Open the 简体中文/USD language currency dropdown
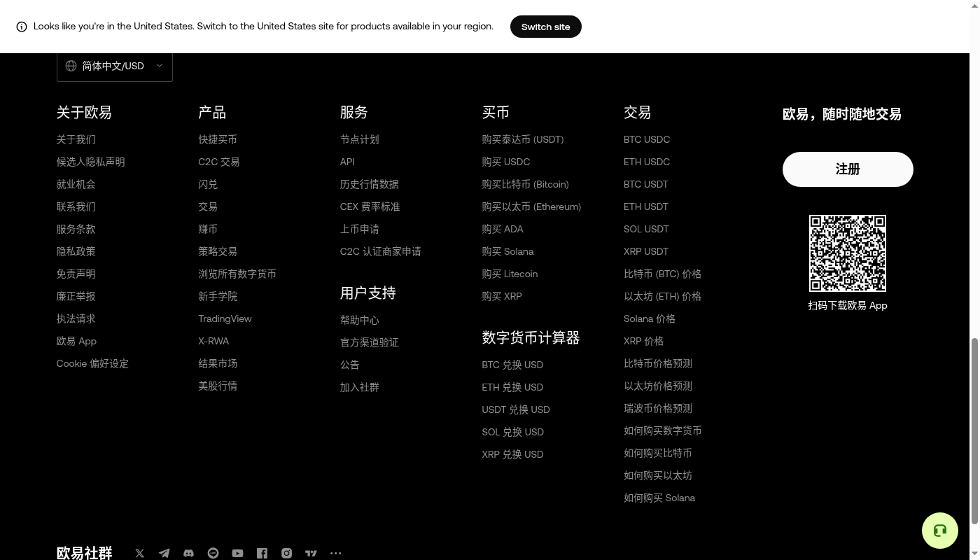 pos(115,66)
